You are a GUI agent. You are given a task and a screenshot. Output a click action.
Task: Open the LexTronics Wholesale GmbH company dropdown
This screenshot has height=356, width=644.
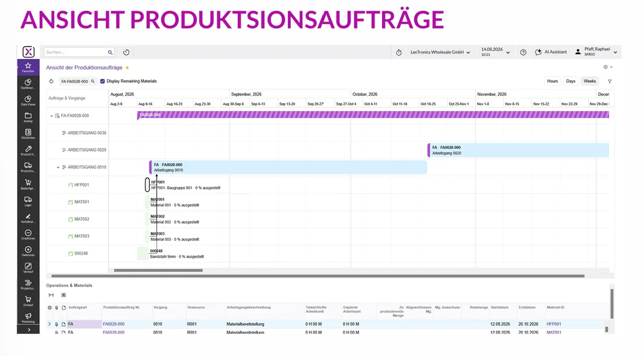[x=440, y=53]
